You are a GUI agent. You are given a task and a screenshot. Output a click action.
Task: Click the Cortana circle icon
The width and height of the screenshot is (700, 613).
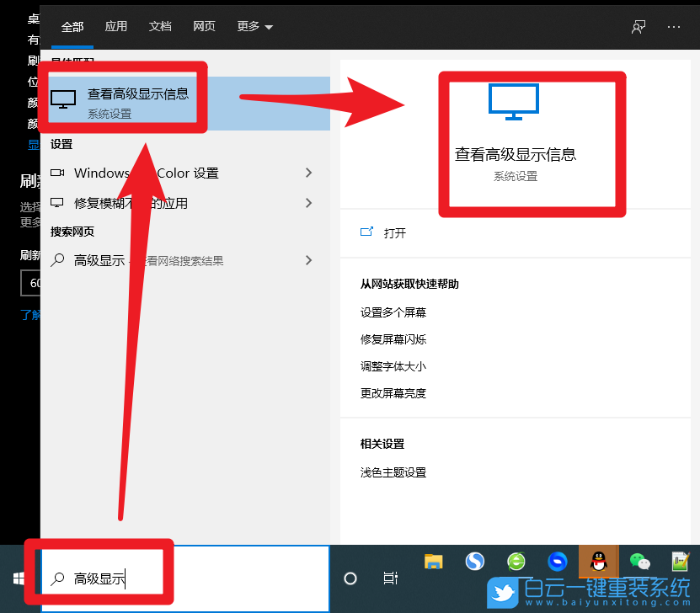pyautogui.click(x=350, y=578)
